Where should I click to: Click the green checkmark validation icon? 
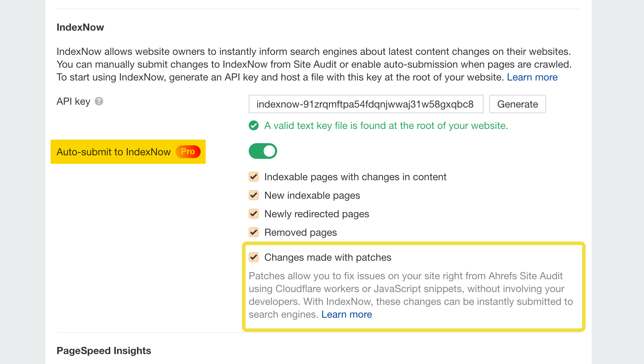[254, 126]
